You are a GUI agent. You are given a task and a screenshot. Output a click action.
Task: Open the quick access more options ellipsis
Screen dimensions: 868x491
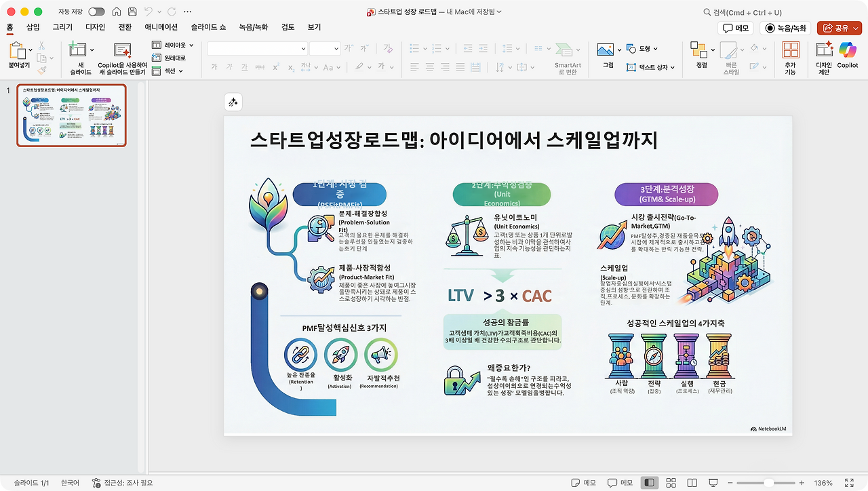(187, 12)
